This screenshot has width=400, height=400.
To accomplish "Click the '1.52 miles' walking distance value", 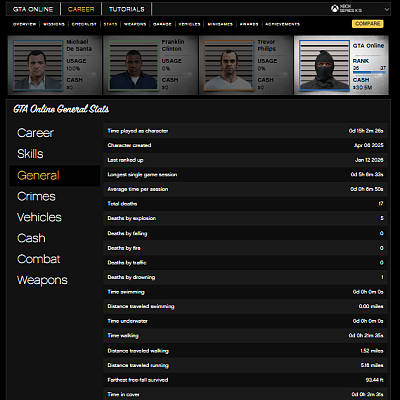I will [372, 351].
